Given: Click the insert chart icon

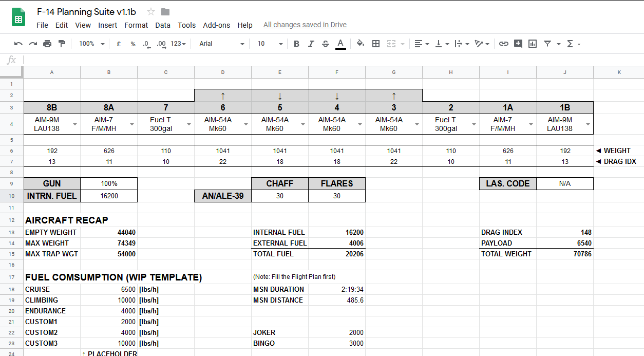Looking at the screenshot, I should pyautogui.click(x=533, y=44).
